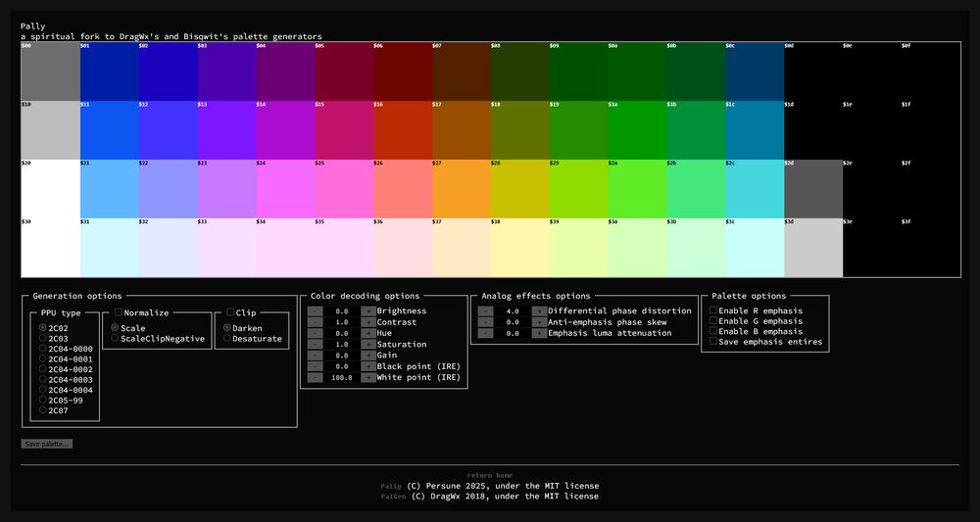
Task: Choose the 2C07 PPU type
Action: pyautogui.click(x=42, y=409)
